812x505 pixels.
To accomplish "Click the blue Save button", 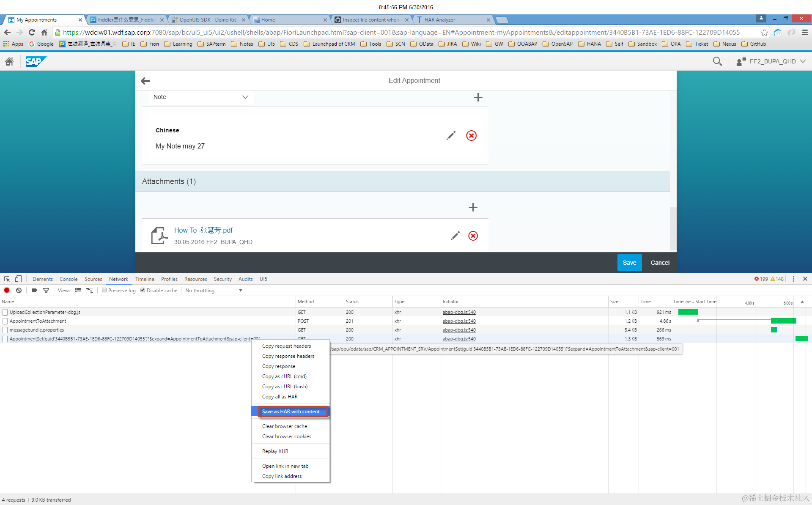I will click(629, 263).
